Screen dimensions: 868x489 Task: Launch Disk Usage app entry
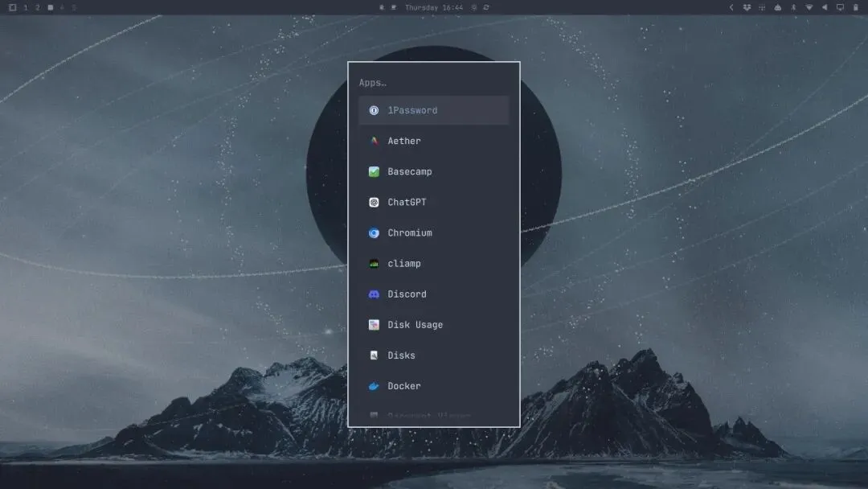433,324
